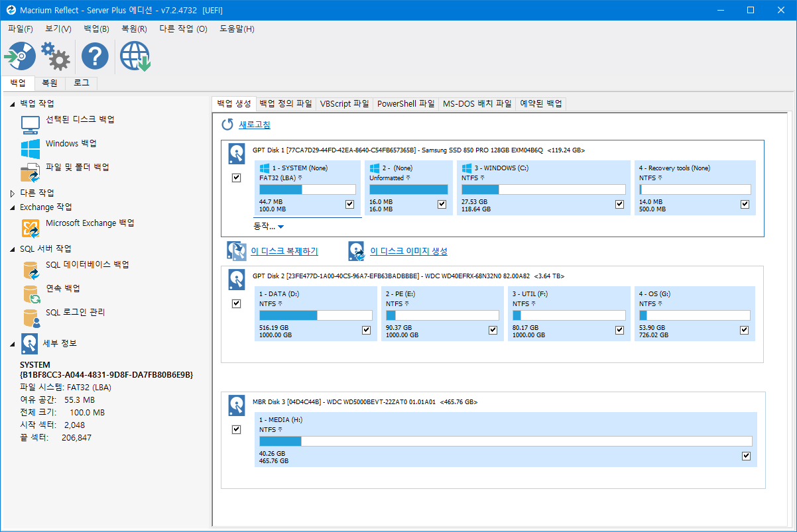
Task: Click the MBR Disk 3 drive icon
Action: coord(237,405)
